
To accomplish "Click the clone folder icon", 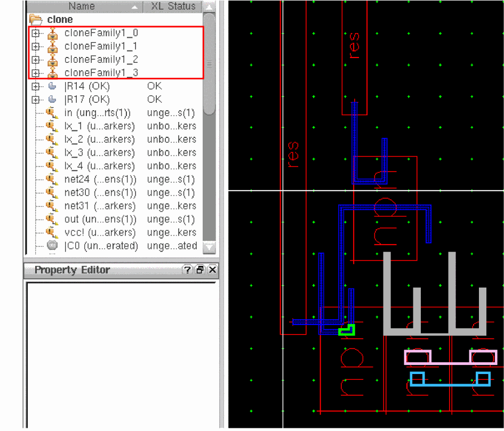I will pos(36,20).
